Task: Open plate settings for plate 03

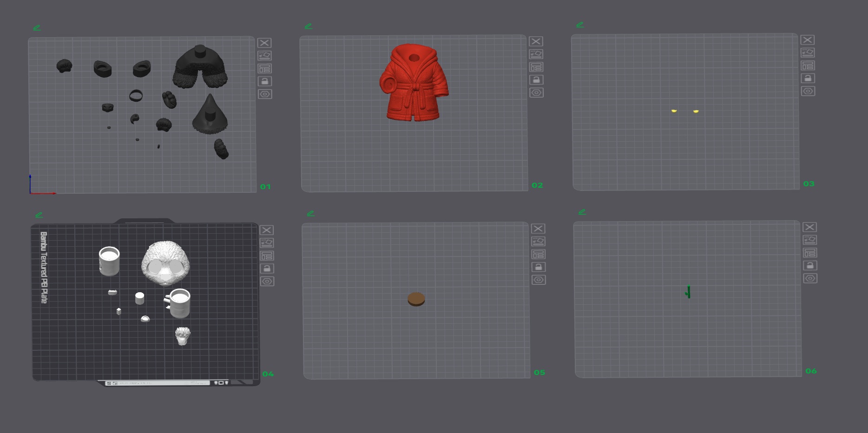Action: [808, 91]
